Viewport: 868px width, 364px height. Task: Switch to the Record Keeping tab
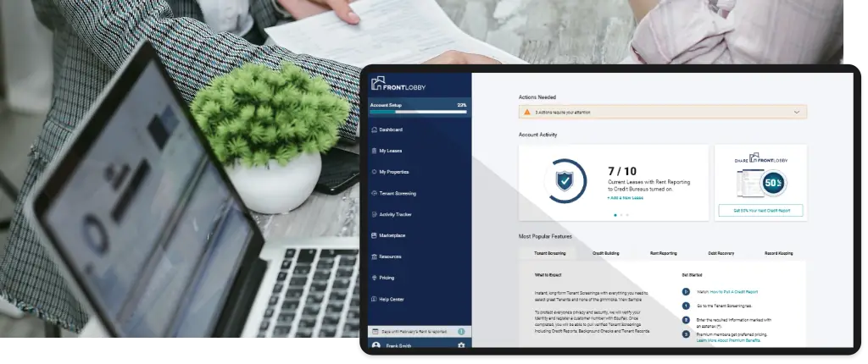(x=778, y=253)
